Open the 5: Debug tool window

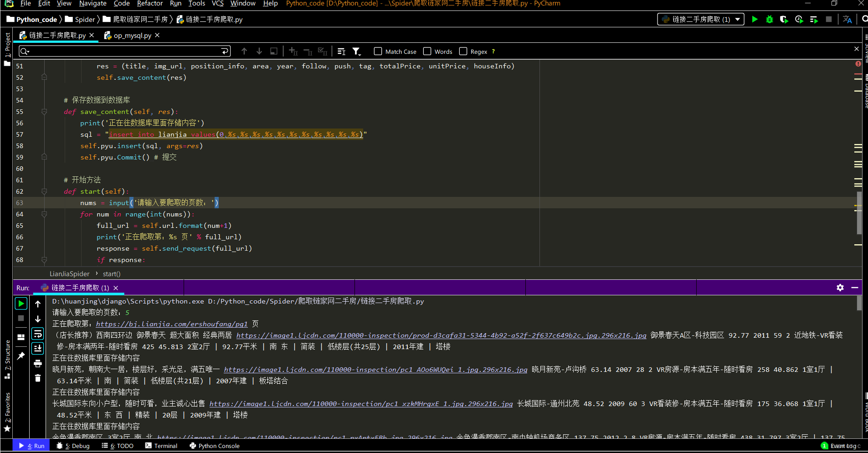click(x=73, y=446)
